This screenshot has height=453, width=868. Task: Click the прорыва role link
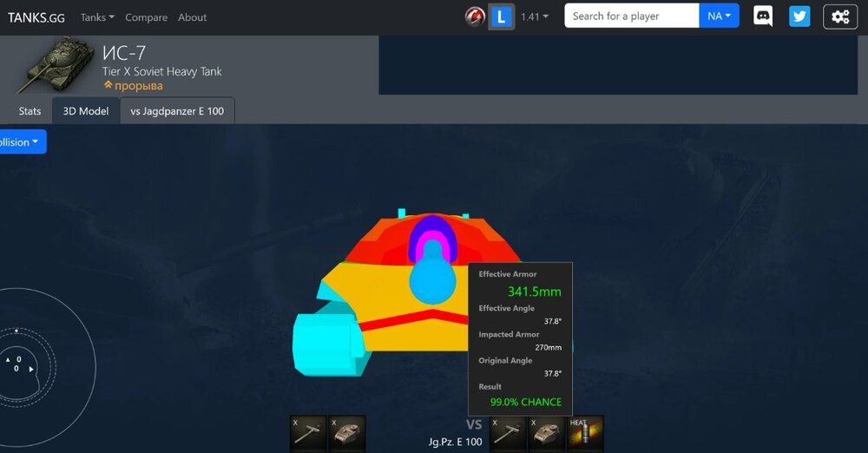pos(134,86)
